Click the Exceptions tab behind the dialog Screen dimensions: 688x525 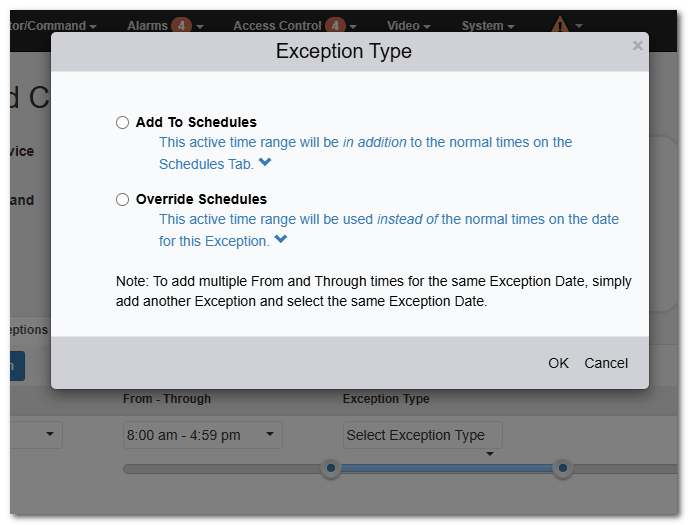pyautogui.click(x=29, y=329)
